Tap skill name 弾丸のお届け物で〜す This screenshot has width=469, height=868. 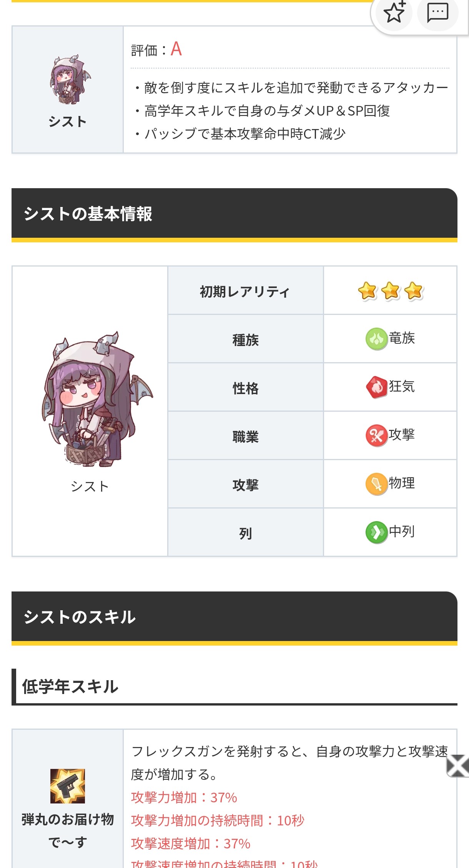tap(68, 830)
